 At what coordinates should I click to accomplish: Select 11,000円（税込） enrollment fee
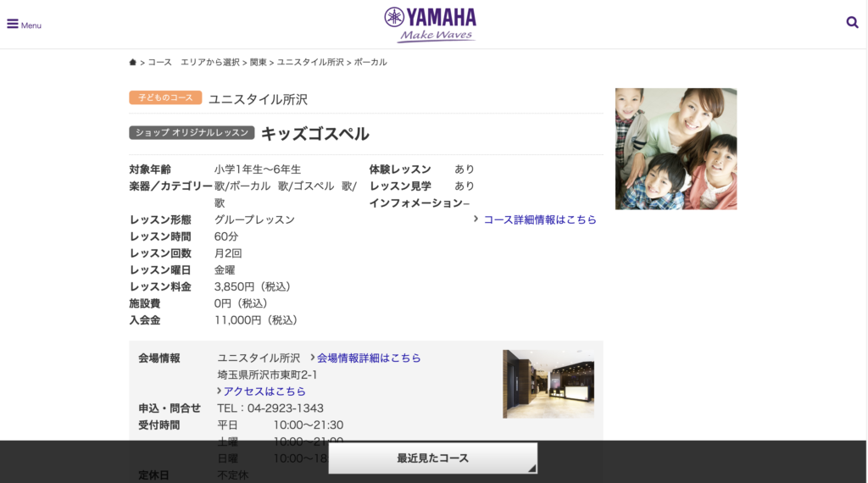coord(256,319)
